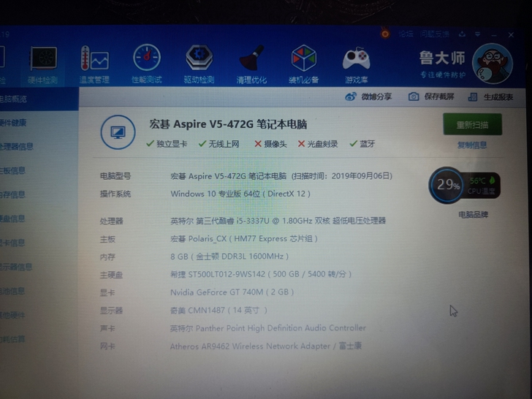Click the Nvidia GeForce GT 740M value

pyautogui.click(x=232, y=292)
